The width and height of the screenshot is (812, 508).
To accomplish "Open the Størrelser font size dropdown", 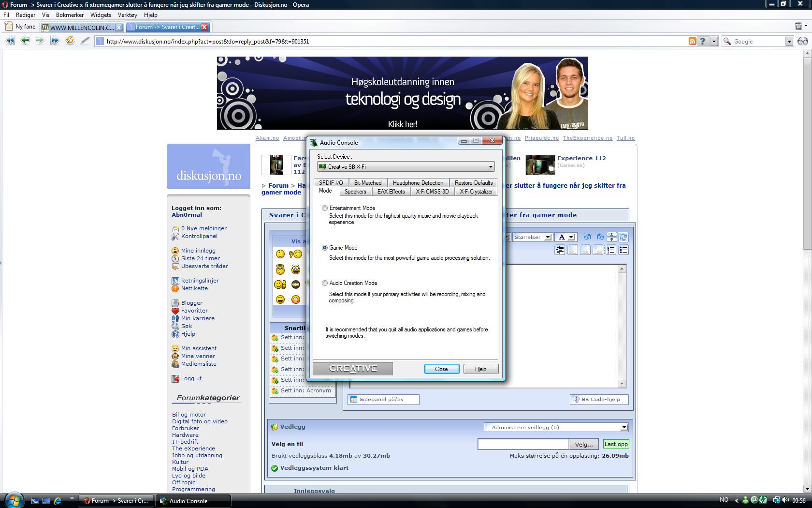I will coord(532,237).
